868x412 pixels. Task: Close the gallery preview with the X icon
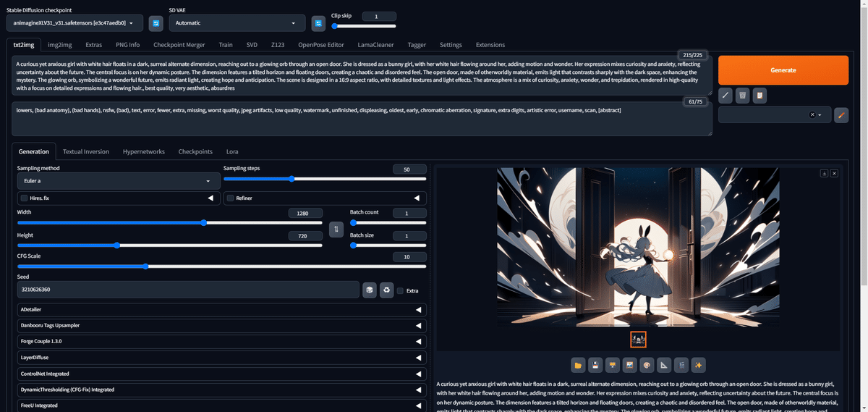point(834,173)
